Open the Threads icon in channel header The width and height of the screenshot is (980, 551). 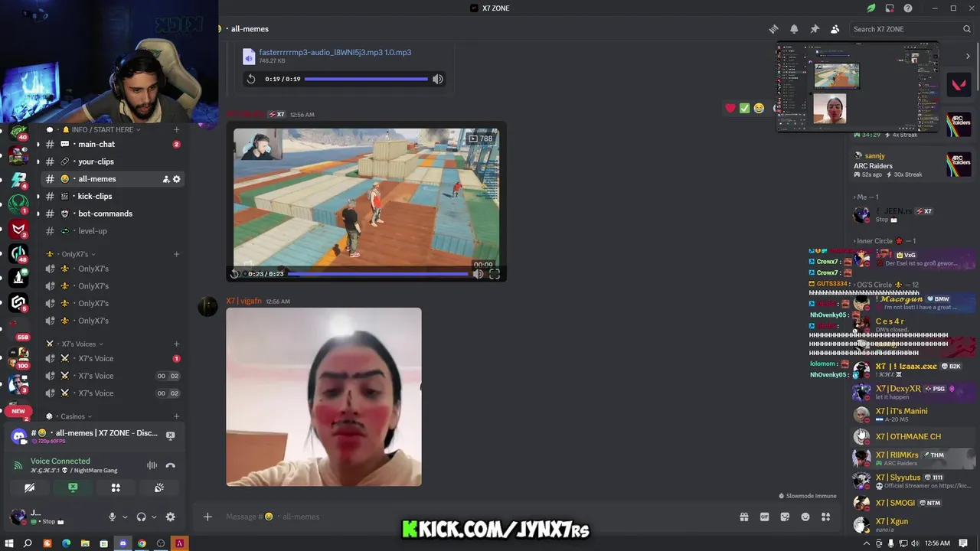[x=773, y=29]
